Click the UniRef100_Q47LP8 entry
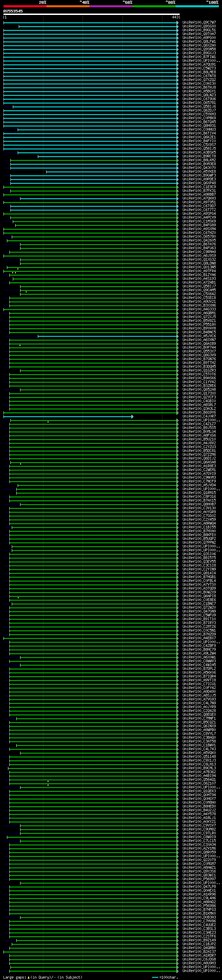This screenshot has height=980, width=222. (x=199, y=886)
